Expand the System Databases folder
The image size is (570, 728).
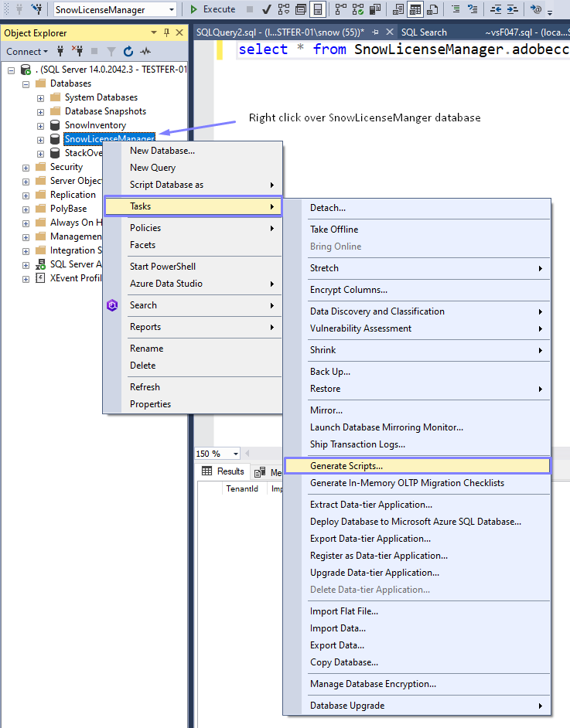(x=40, y=98)
